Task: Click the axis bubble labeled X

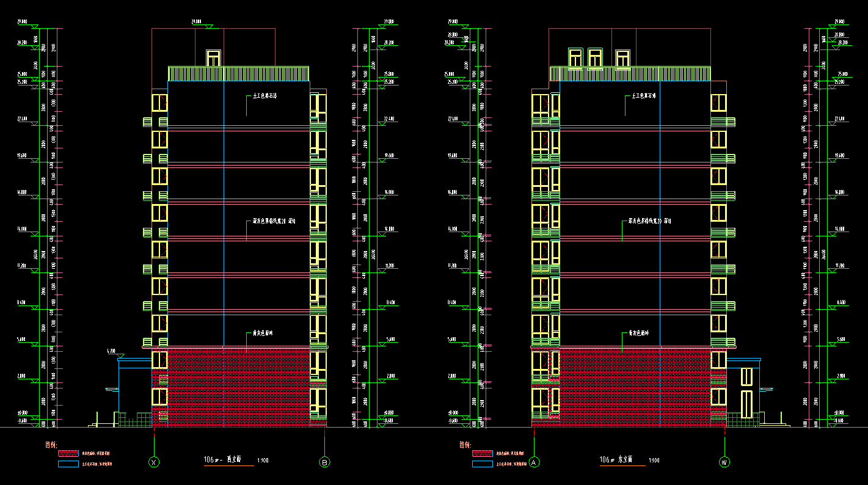Action: [154, 462]
